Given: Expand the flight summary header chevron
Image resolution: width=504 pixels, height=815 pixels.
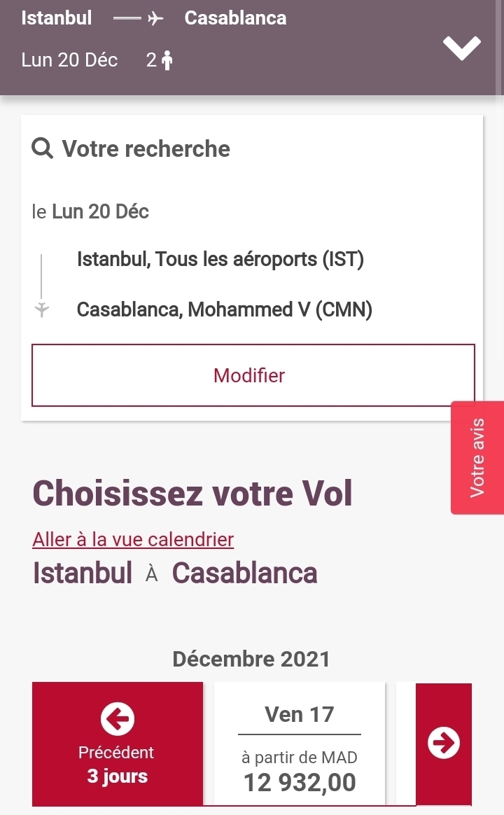Looking at the screenshot, I should pyautogui.click(x=462, y=48).
